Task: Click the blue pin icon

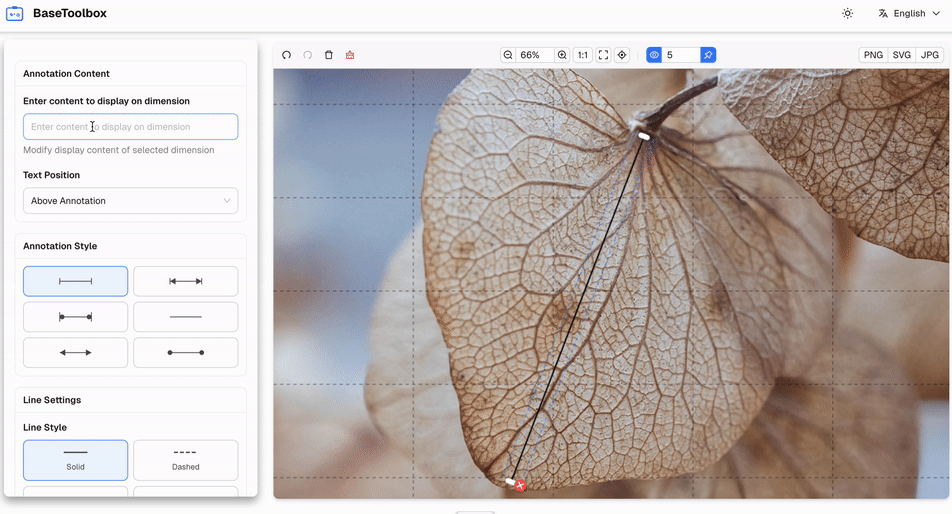Action: [x=708, y=55]
